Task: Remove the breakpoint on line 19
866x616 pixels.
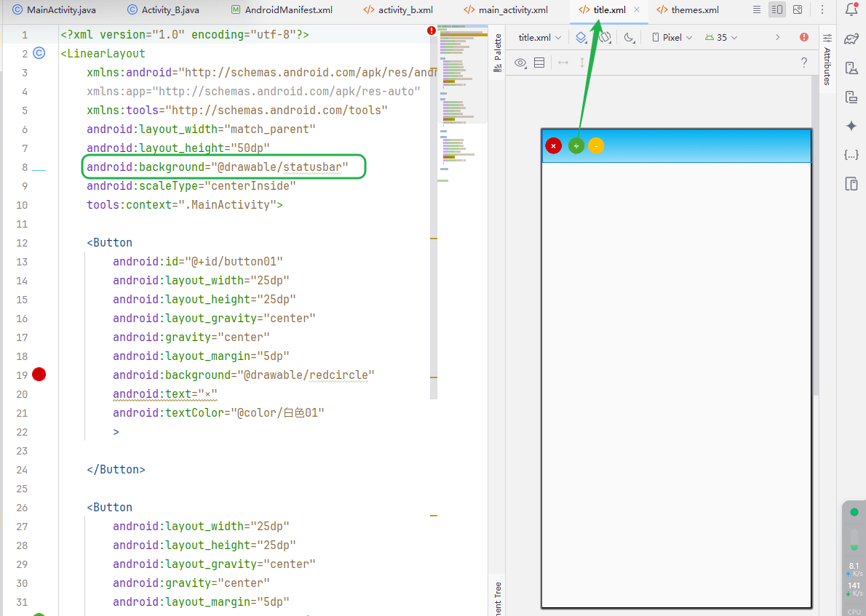Action: tap(39, 375)
